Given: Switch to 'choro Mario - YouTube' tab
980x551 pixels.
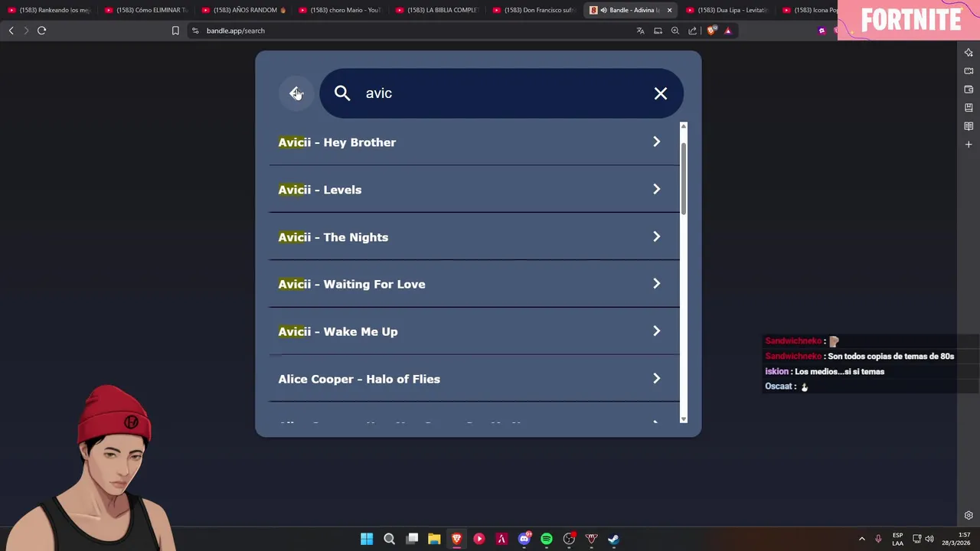Looking at the screenshot, I should coord(341,10).
